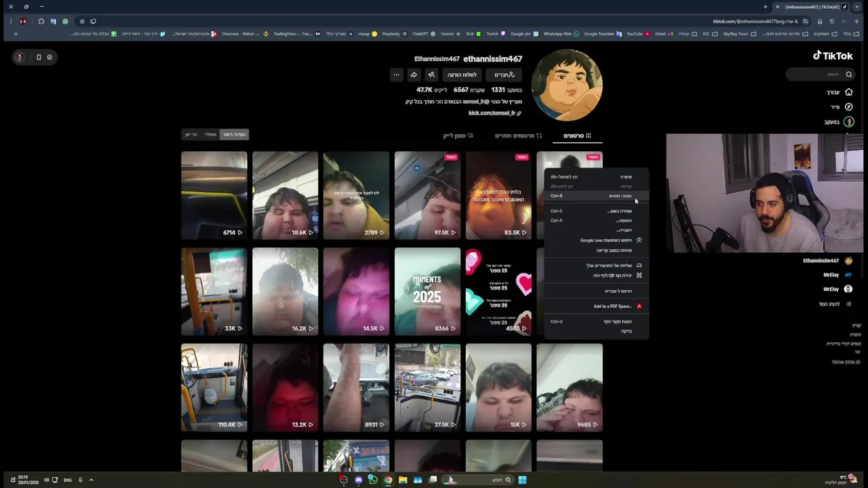Open the Twitch bookmark
Viewport: 868px width, 488px height.
[494, 34]
